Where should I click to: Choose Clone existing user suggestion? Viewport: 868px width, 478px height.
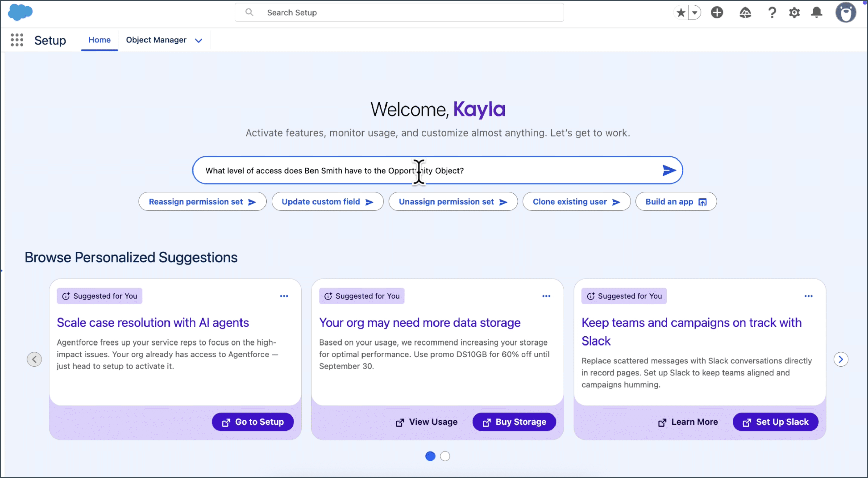(x=576, y=202)
